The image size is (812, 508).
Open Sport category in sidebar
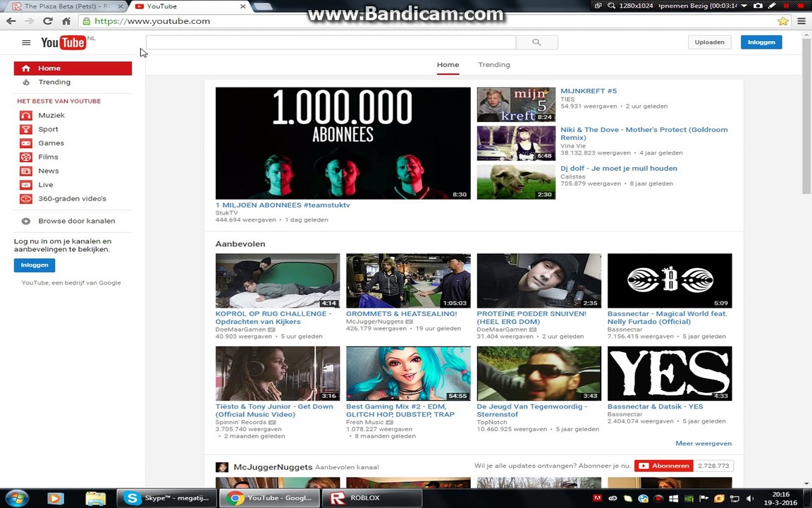click(x=48, y=129)
